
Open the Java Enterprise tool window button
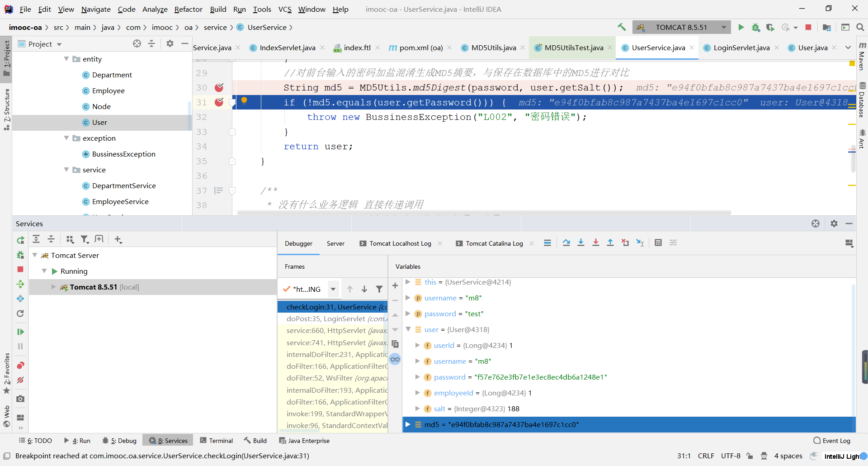[x=304, y=441]
